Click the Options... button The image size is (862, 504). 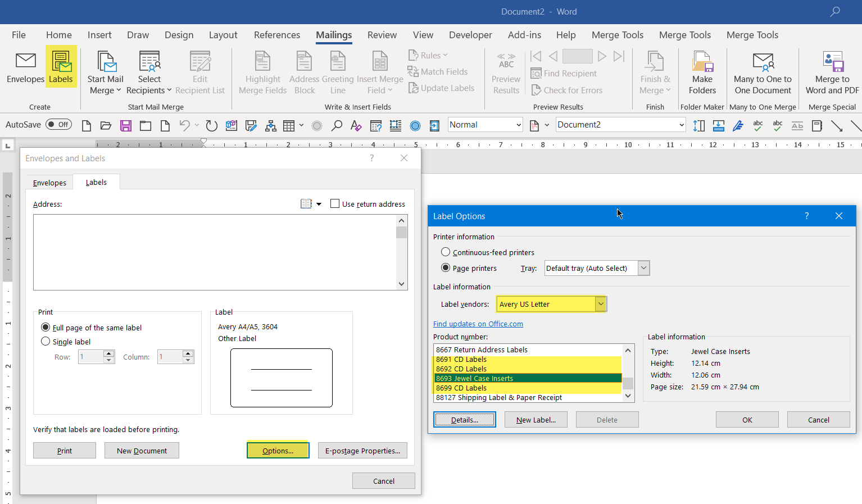(x=278, y=451)
